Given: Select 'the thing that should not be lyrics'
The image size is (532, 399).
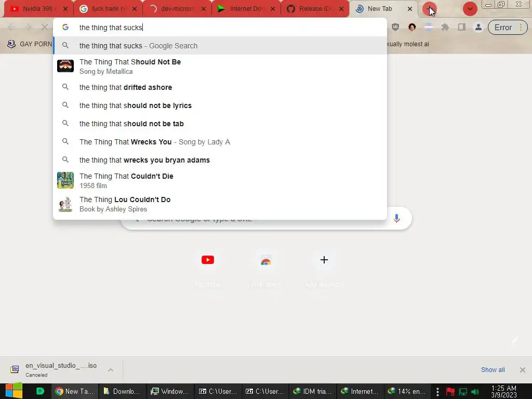Looking at the screenshot, I should [x=220, y=105].
